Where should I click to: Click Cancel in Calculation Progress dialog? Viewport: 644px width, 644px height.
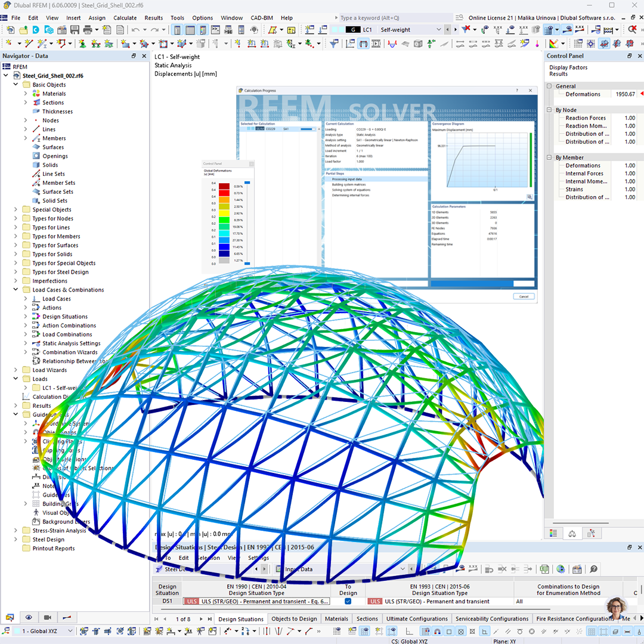click(524, 296)
